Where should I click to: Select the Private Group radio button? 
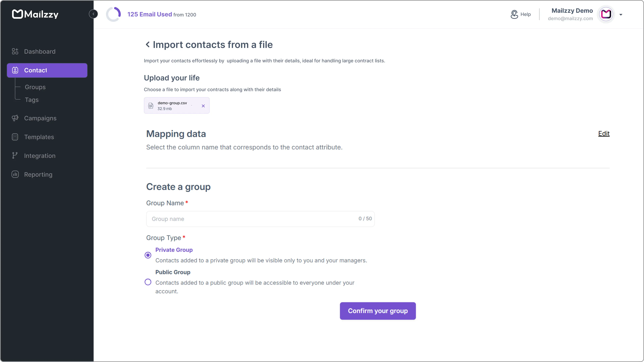tap(148, 255)
